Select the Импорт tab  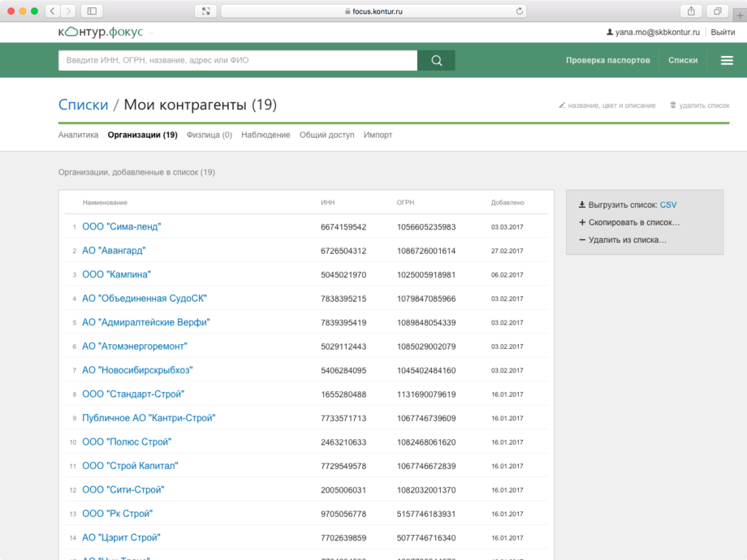coord(378,135)
